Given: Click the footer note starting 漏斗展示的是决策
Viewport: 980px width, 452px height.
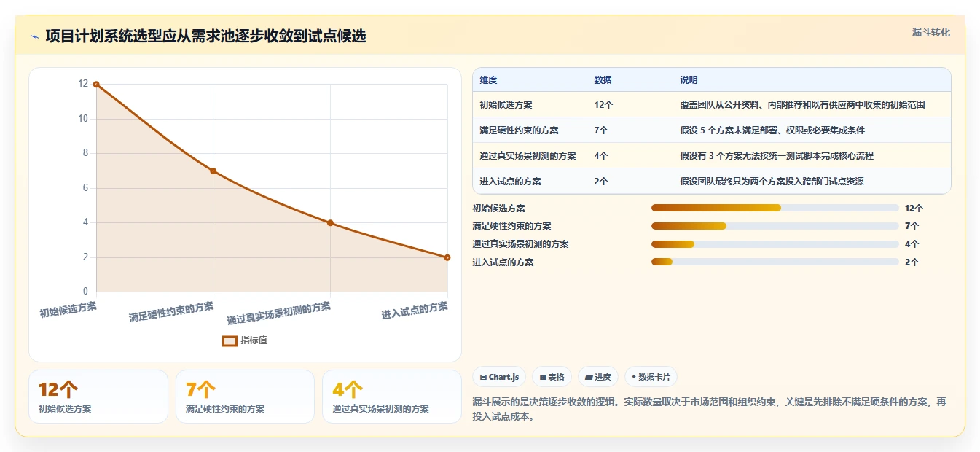Looking at the screenshot, I should 709,409.
